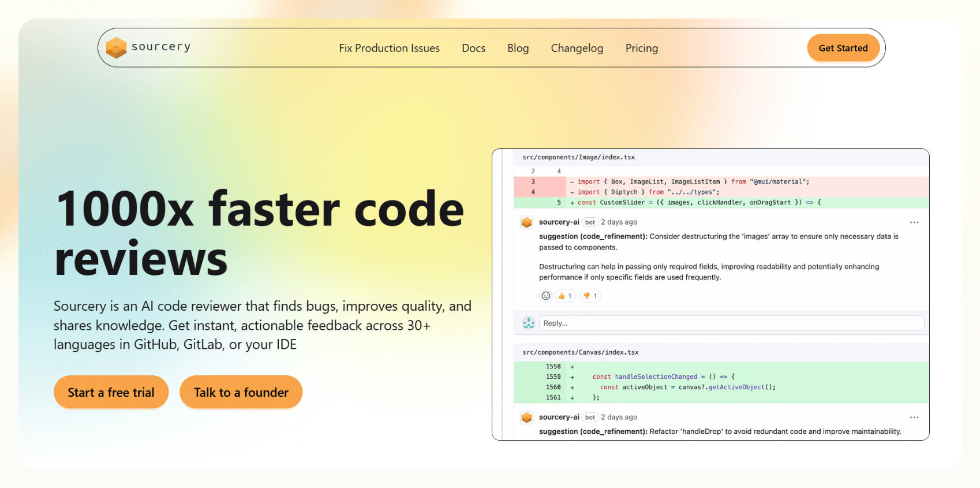This screenshot has height=488, width=980.
Task: Click the 'Destructuring can help' comment text
Action: pos(709,272)
